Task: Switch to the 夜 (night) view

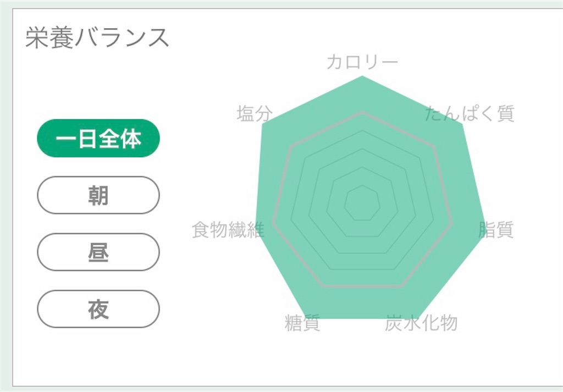Action: click(98, 308)
